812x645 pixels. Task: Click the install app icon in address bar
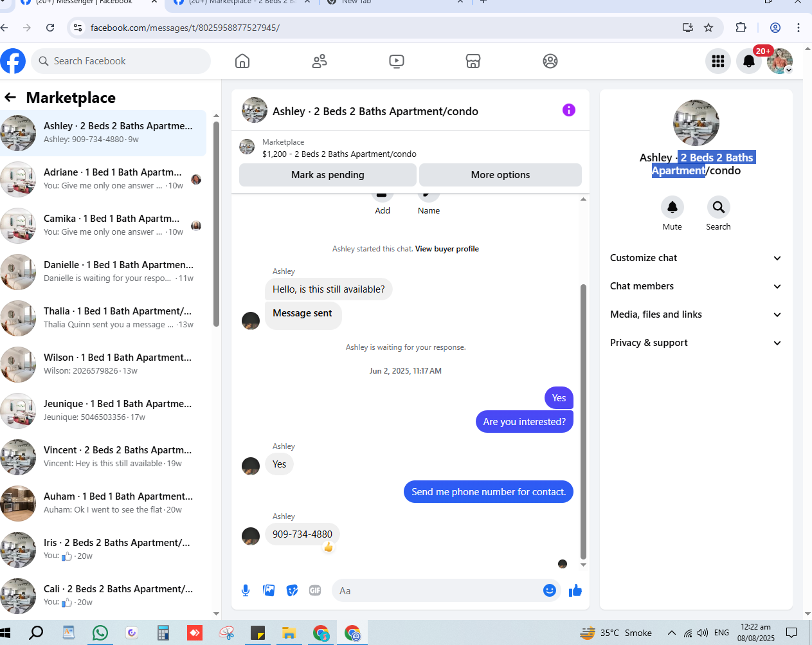coord(688,28)
